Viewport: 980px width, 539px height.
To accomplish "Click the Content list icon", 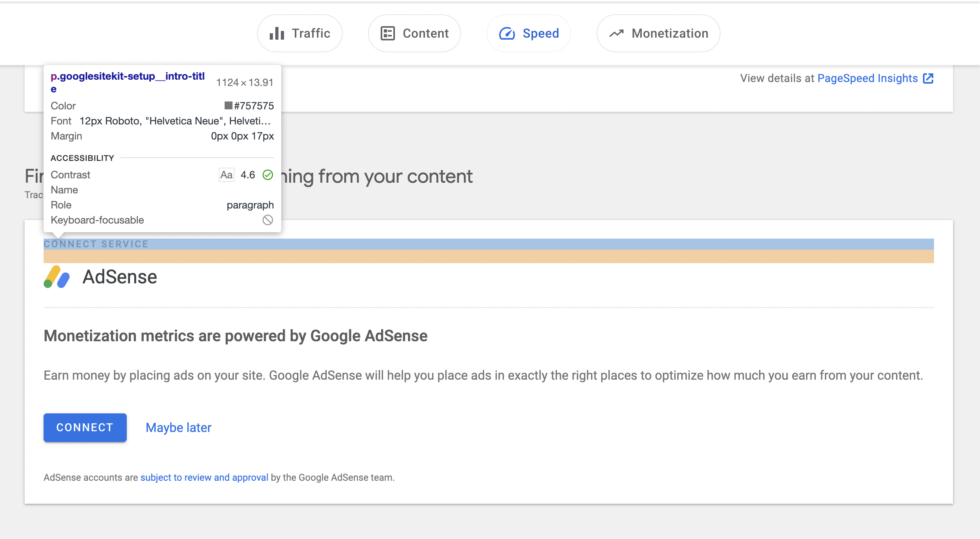I will (387, 34).
